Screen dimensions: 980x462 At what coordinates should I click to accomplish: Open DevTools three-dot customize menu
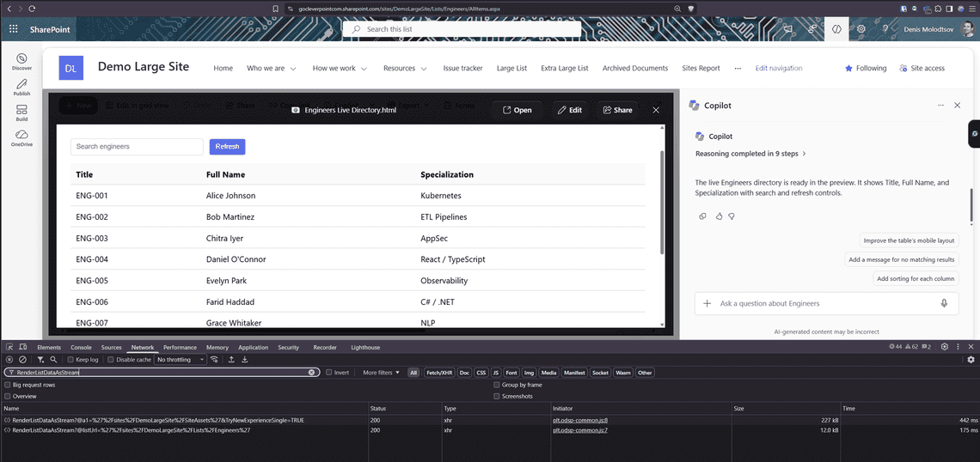(958, 347)
